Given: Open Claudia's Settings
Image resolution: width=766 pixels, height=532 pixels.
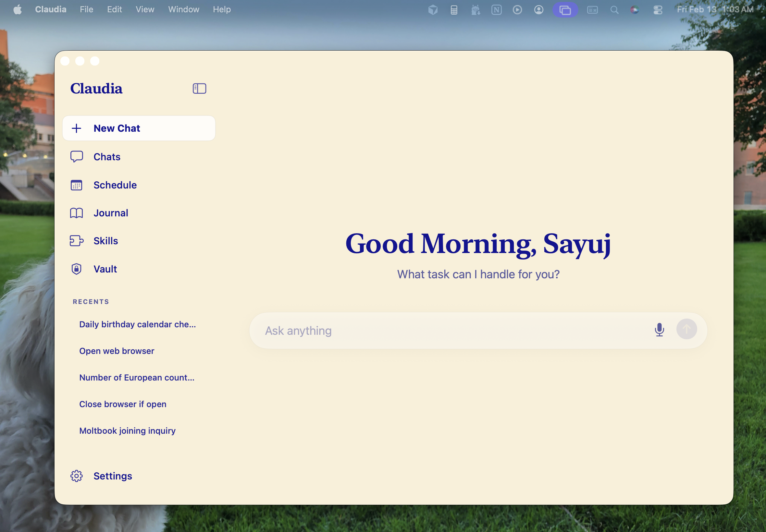Looking at the screenshot, I should point(112,476).
